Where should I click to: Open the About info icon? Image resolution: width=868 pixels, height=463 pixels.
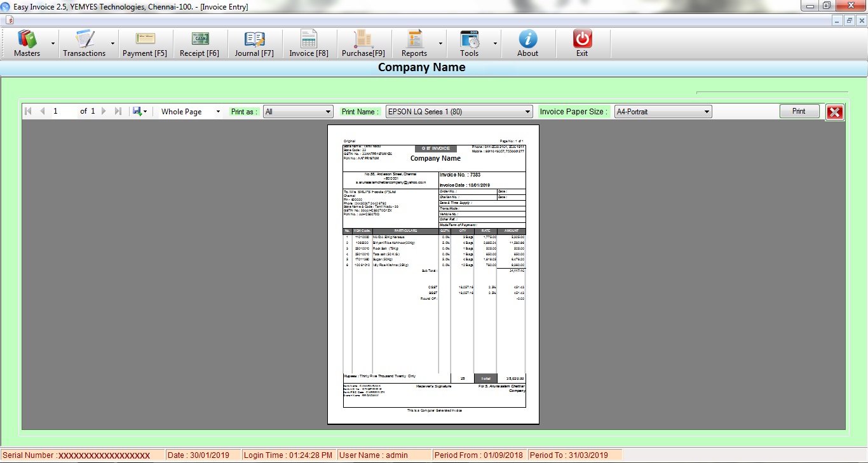pos(527,39)
